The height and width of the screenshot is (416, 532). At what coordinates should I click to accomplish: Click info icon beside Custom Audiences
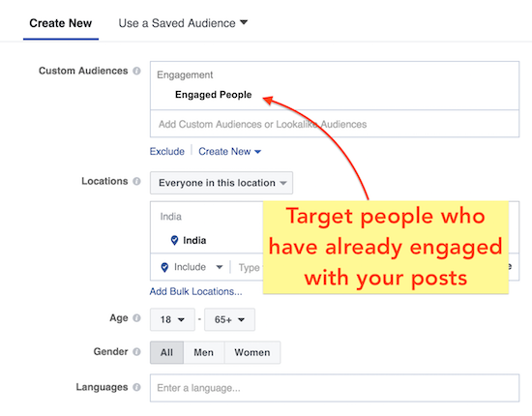pyautogui.click(x=136, y=71)
